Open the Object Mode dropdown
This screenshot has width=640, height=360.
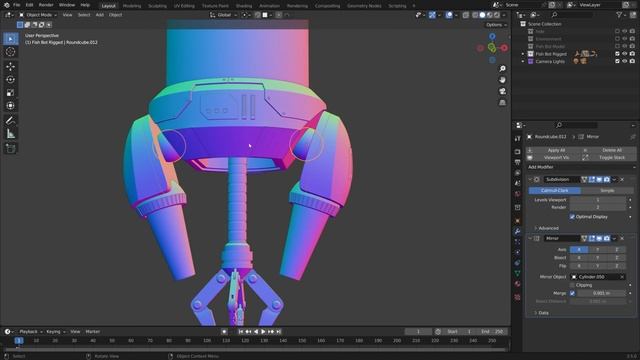[x=38, y=15]
